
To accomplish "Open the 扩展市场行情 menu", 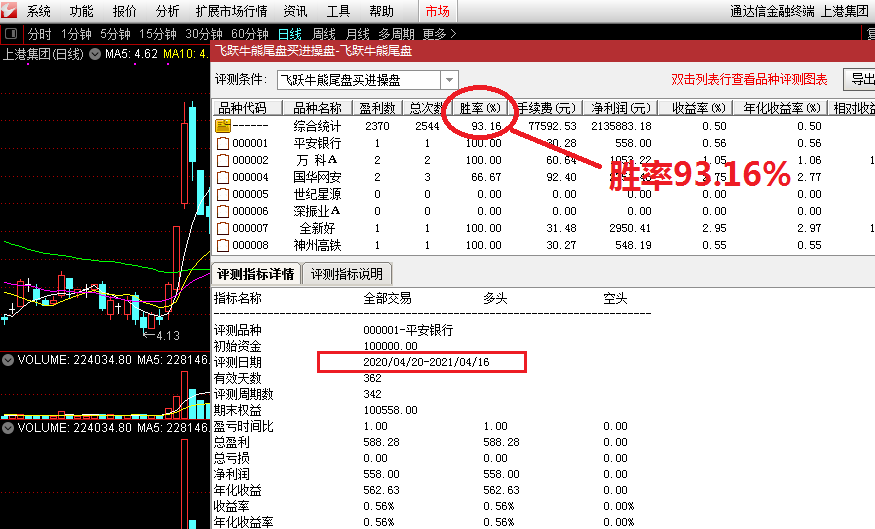I will (232, 11).
